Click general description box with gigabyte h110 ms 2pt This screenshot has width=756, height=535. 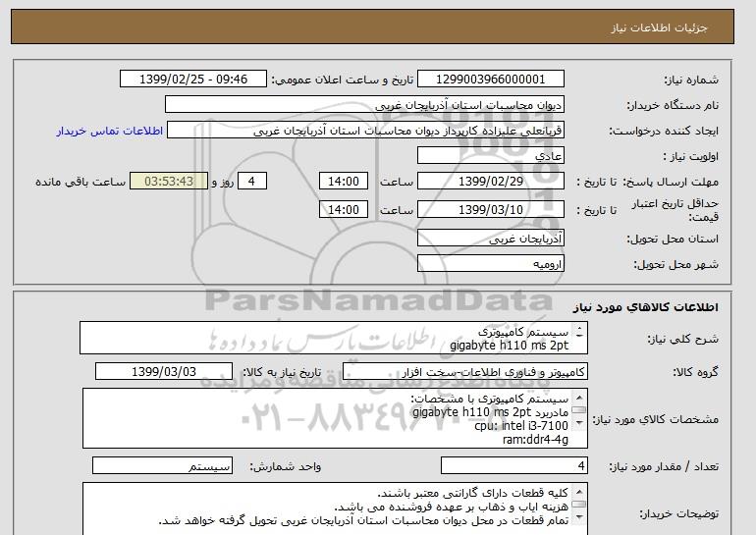coord(334,339)
